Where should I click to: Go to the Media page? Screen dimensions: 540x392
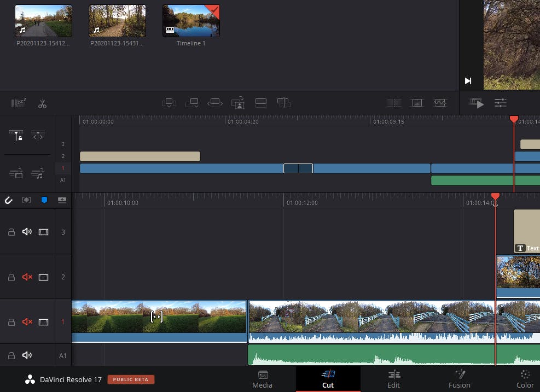(262, 379)
